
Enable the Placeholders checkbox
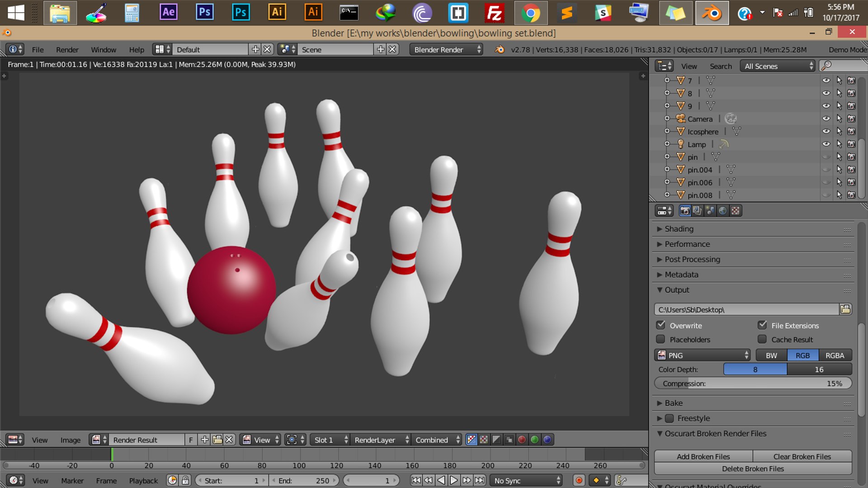click(x=660, y=339)
